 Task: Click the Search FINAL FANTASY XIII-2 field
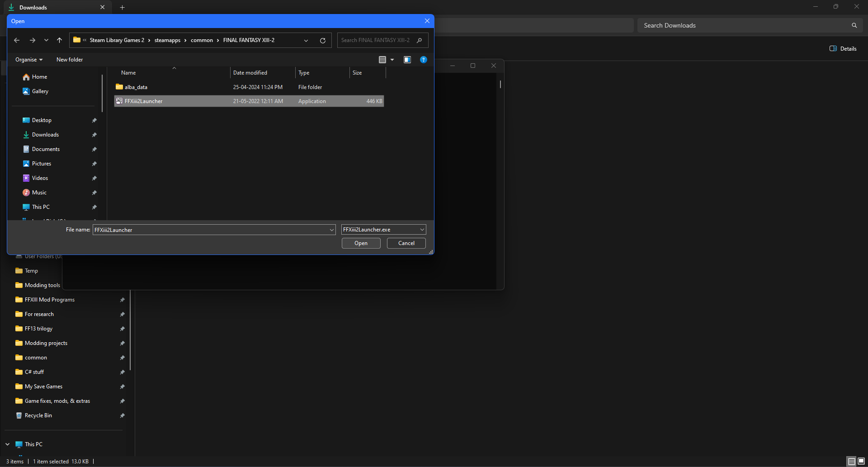(x=382, y=40)
